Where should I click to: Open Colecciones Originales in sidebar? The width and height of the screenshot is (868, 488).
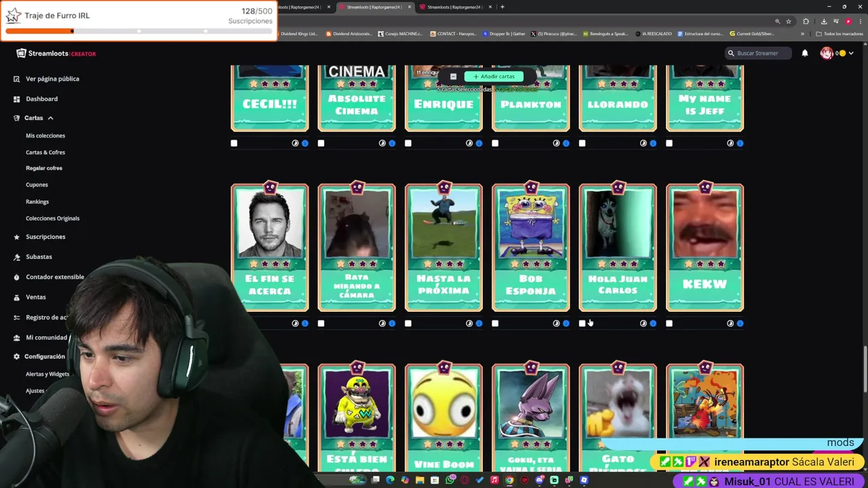pos(53,218)
